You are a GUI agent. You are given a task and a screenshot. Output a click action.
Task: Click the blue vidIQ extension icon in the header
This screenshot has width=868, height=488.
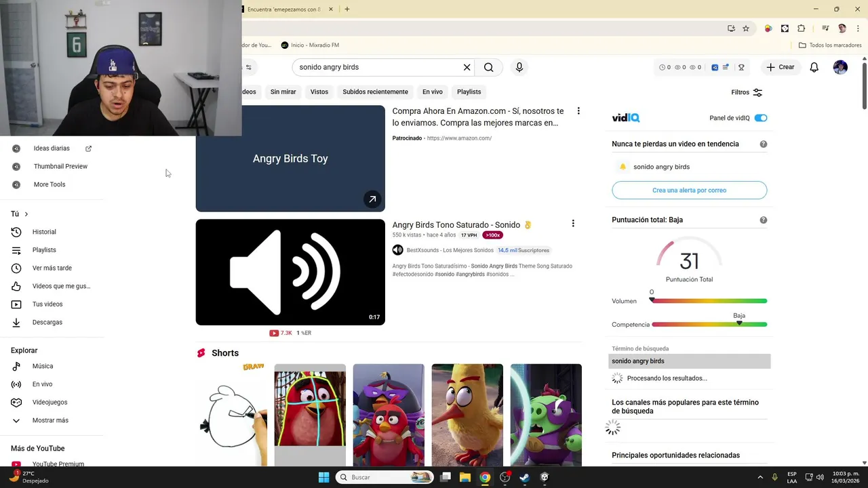(x=715, y=67)
